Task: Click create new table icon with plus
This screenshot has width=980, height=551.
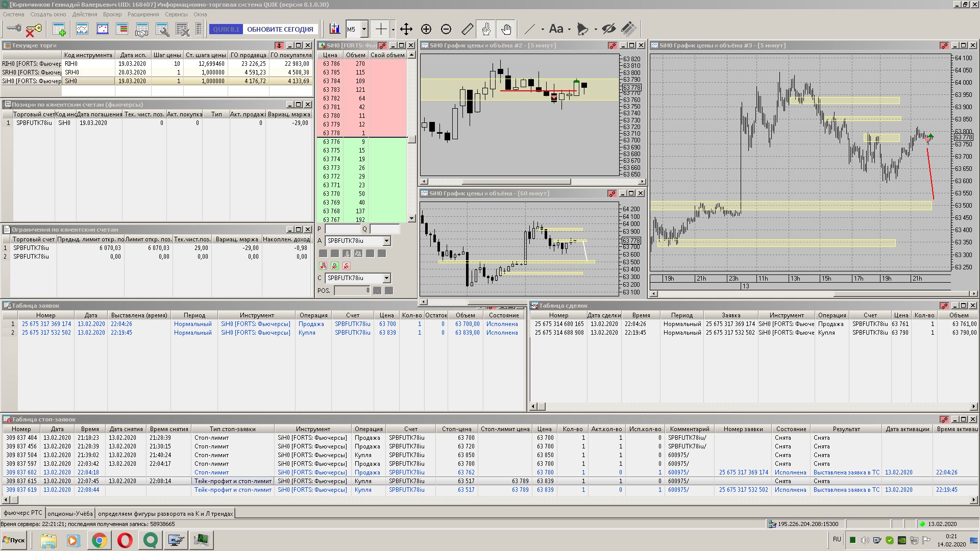Action: click(x=59, y=30)
